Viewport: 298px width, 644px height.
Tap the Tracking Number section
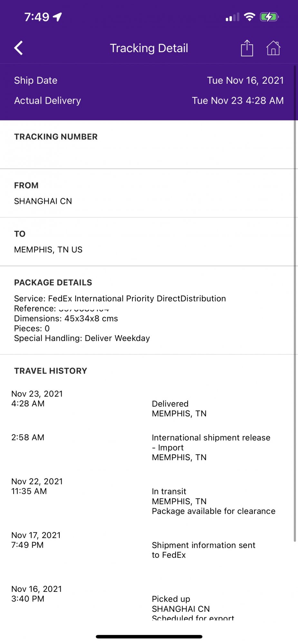(149, 145)
